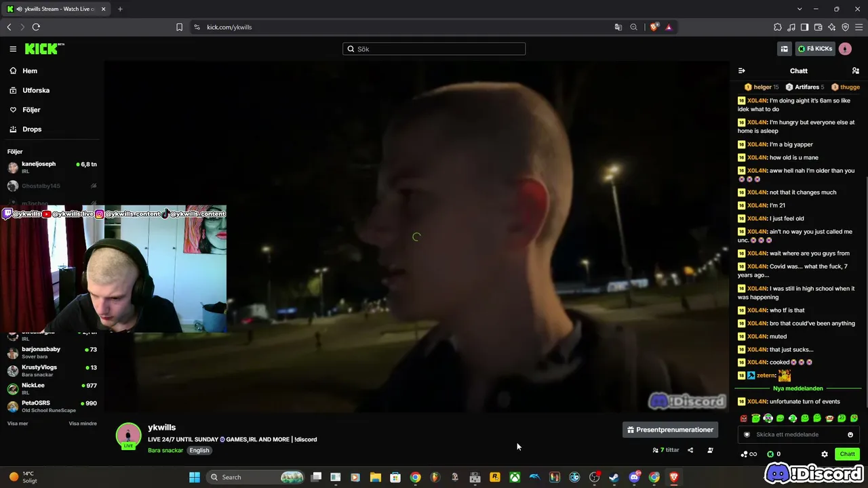The image size is (868, 488).
Task: Reload the page with refresh icon
Action: click(x=36, y=27)
